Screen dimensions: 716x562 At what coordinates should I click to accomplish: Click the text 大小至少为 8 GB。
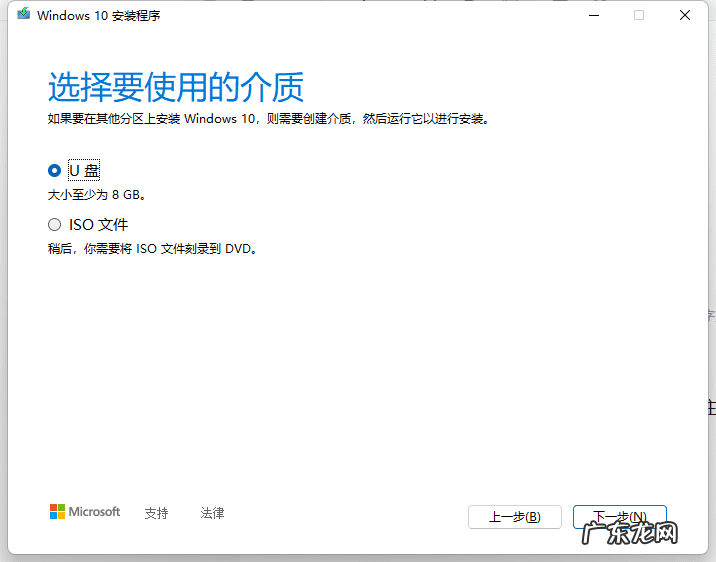click(x=97, y=195)
